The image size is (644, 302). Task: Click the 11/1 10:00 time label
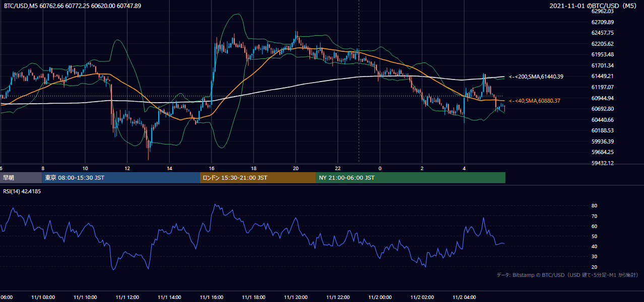pos(85,297)
